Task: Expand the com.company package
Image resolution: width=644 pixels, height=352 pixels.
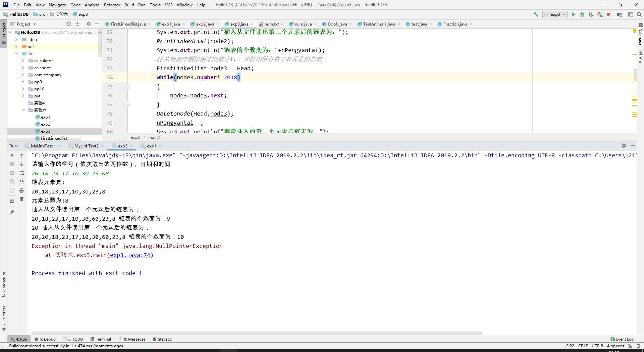Action: [x=23, y=75]
